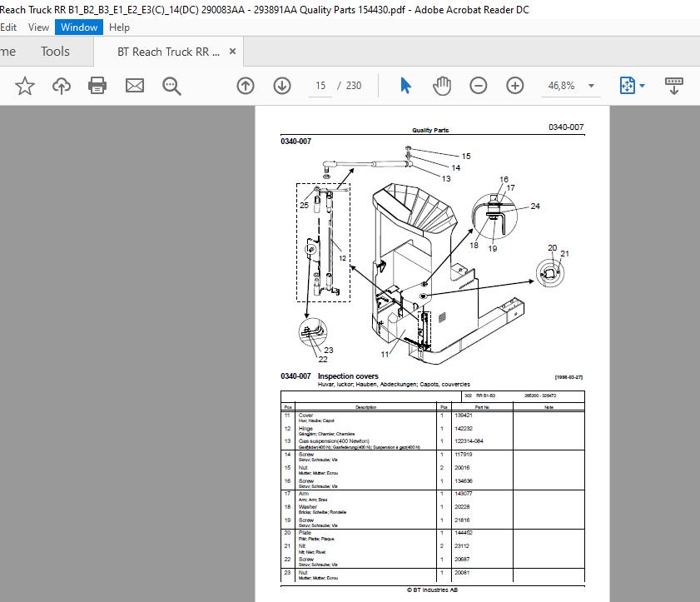Click the 'Inspection covers' heading text
700x602 pixels.
pyautogui.click(x=348, y=376)
